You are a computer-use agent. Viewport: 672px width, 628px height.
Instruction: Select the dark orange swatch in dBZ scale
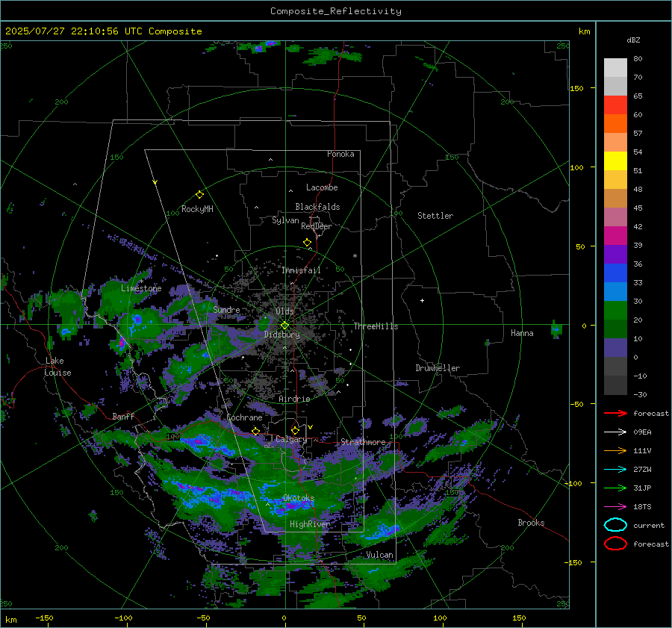click(x=615, y=124)
